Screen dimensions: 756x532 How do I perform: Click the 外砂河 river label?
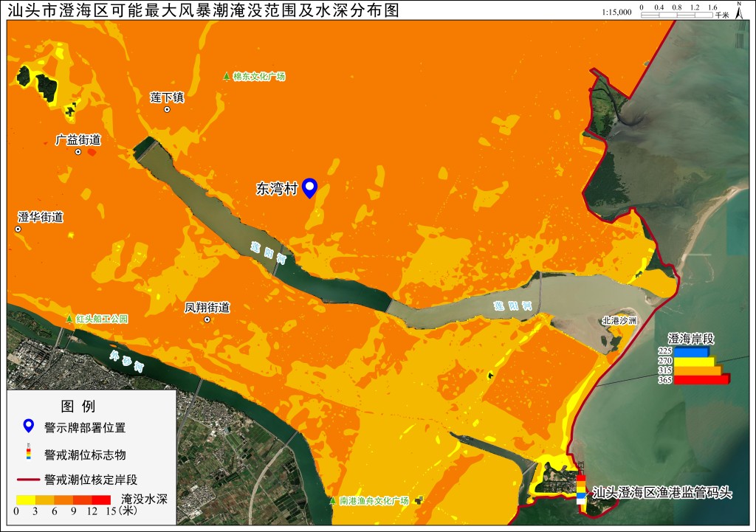point(126,361)
